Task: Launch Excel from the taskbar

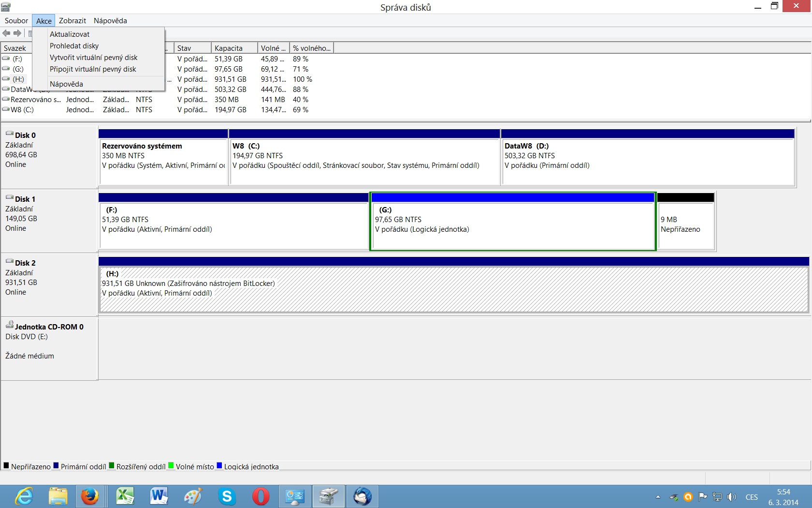Action: point(125,496)
